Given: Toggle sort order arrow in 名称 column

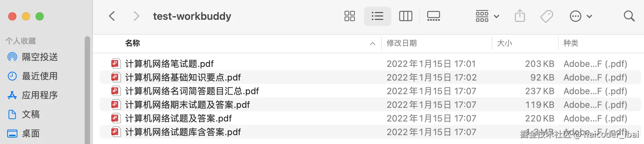Looking at the screenshot, I should click(373, 44).
